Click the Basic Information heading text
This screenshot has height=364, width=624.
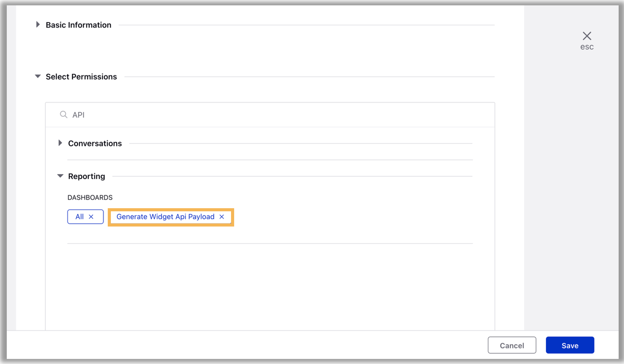[x=78, y=25]
